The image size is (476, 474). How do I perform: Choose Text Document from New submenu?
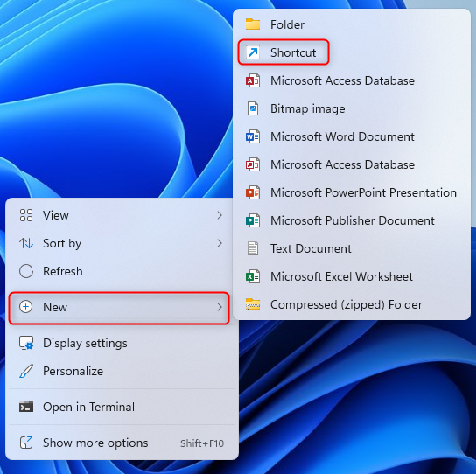coord(352,248)
